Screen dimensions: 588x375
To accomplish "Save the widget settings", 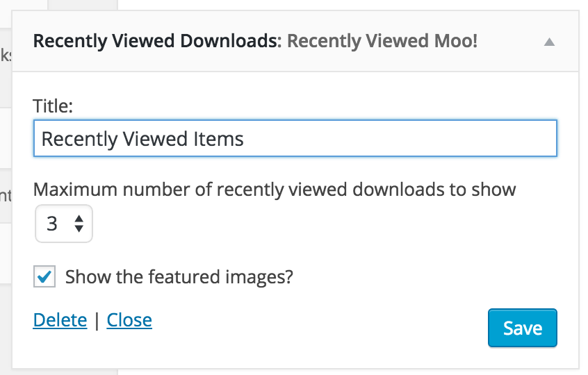I will [522, 328].
